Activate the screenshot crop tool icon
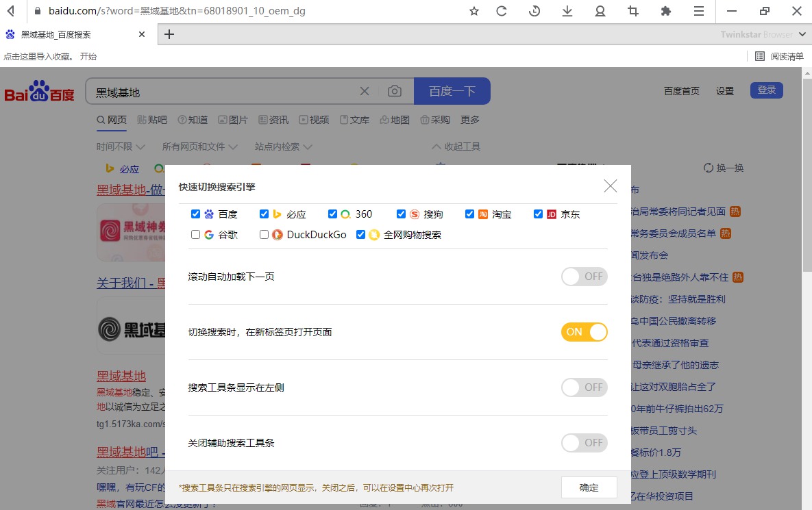 pos(633,11)
